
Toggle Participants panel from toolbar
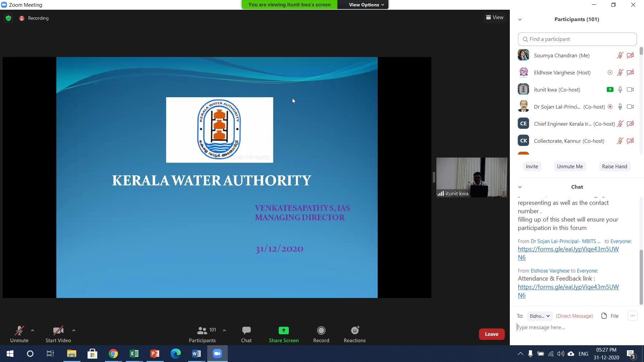[x=202, y=331]
